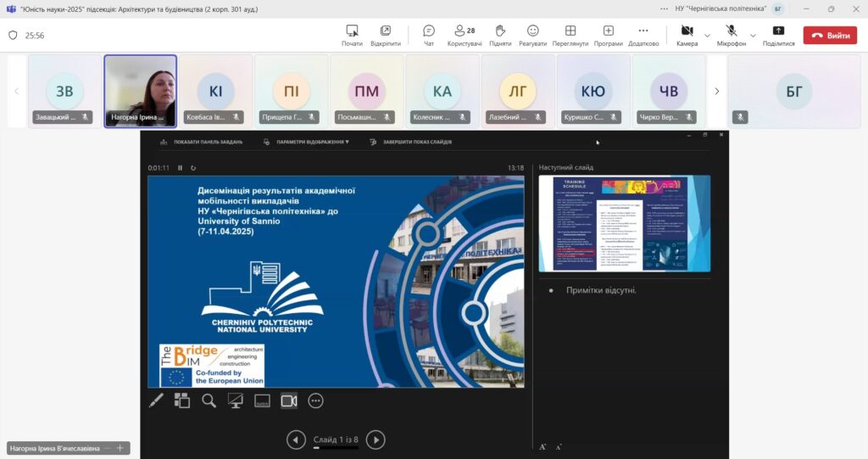868x459 pixels.
Task: Go to previous slide arrow
Action: point(296,440)
